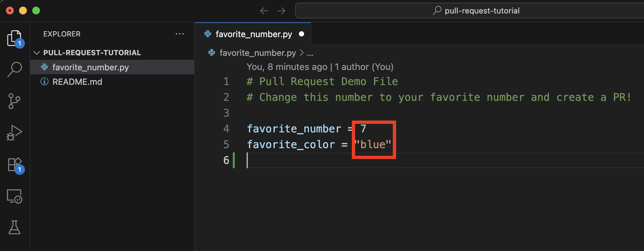Open the Extensions view icon

point(15,165)
